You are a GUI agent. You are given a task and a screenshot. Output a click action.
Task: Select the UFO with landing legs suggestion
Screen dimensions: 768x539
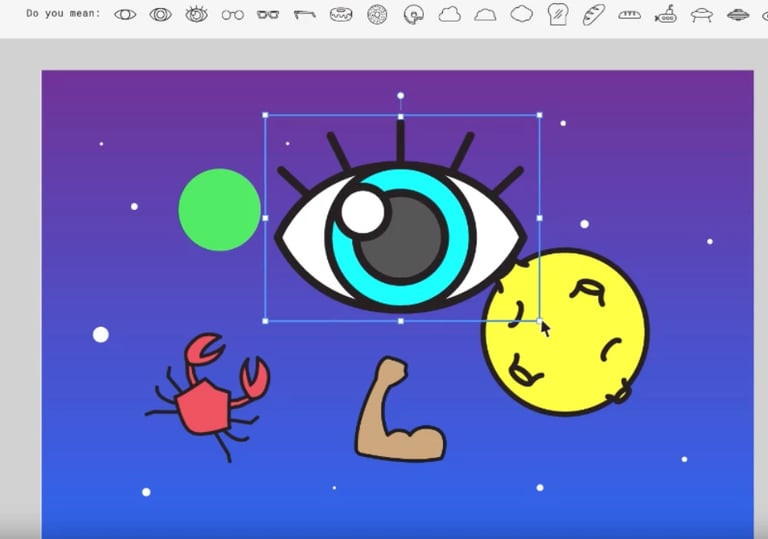pyautogui.click(x=701, y=15)
